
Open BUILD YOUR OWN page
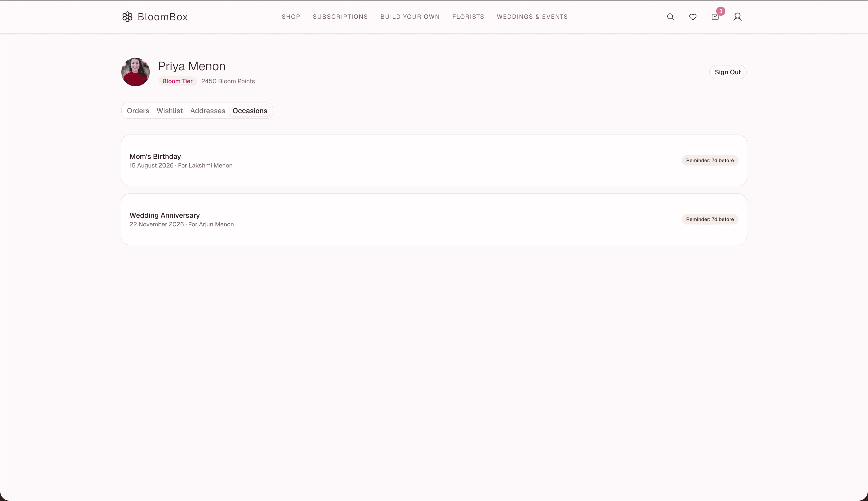click(410, 16)
